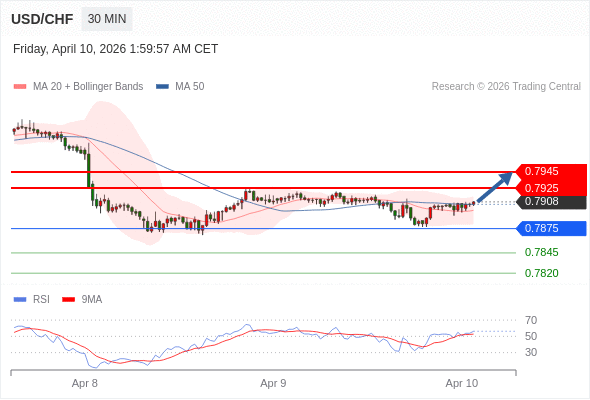
Task: Click the Research © 2026 Trading Central credit
Action: (506, 87)
